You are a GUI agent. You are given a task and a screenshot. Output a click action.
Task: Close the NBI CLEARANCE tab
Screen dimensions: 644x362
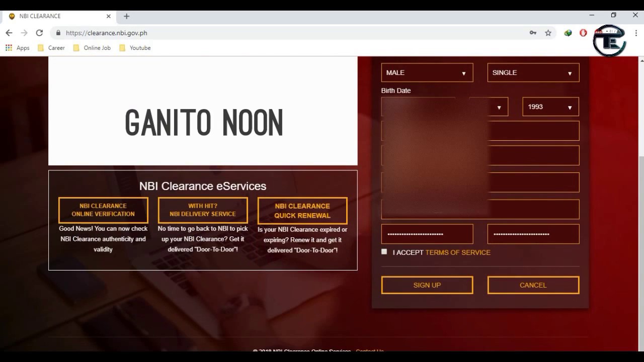[109, 16]
